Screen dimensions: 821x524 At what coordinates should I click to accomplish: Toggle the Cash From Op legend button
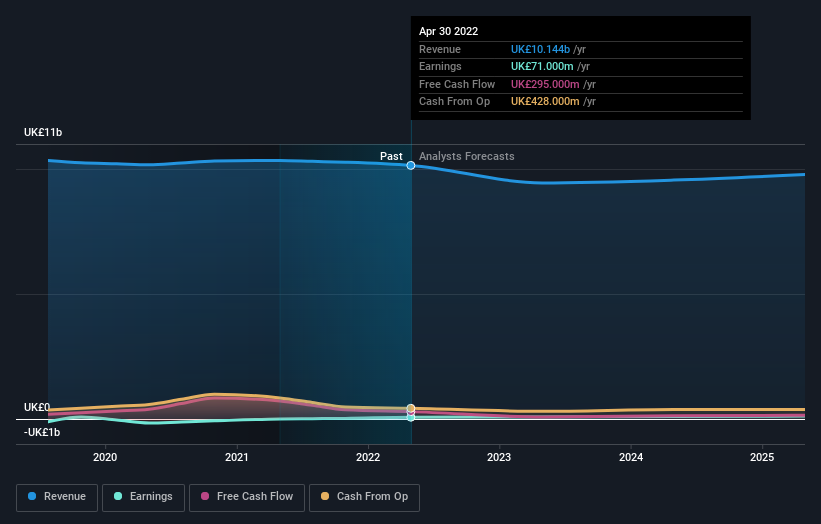click(364, 497)
